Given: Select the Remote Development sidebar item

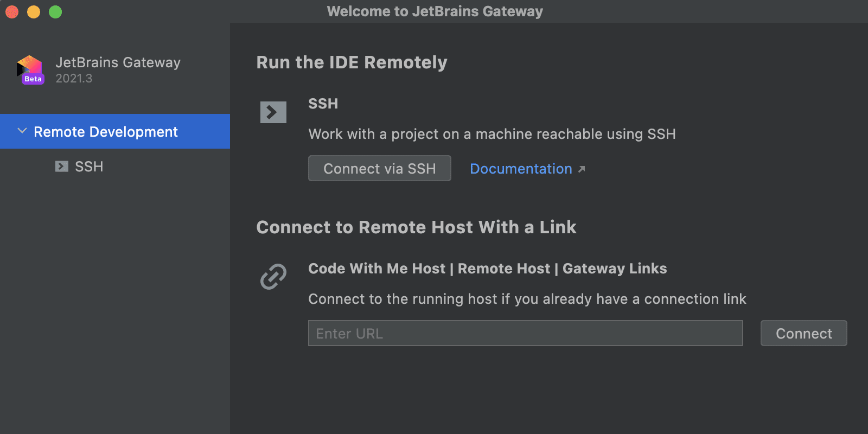Looking at the screenshot, I should 115,131.
